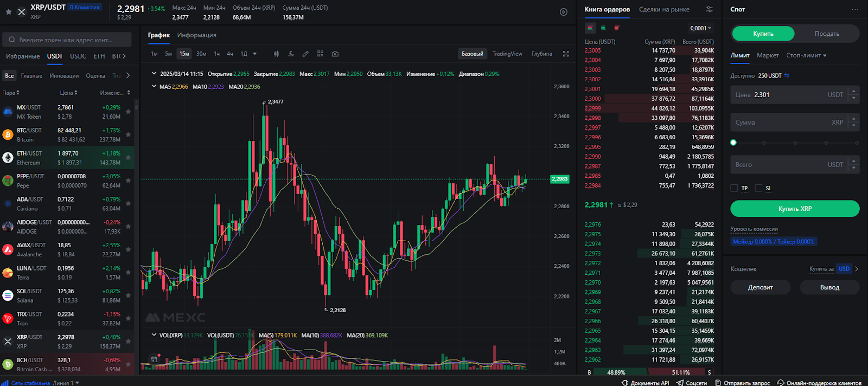This screenshot has width=868, height=386.
Task: Favorite the TRX/USDT pair star
Action: (x=128, y=318)
